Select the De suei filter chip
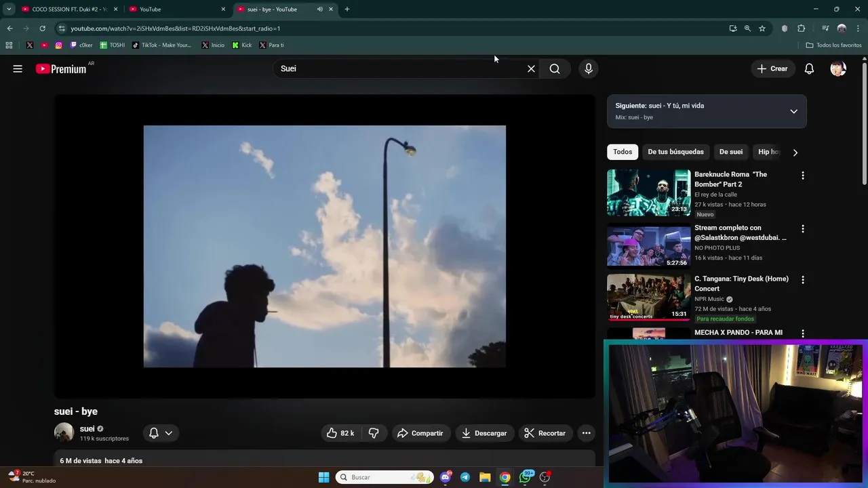This screenshot has width=868, height=488. pos(731,152)
